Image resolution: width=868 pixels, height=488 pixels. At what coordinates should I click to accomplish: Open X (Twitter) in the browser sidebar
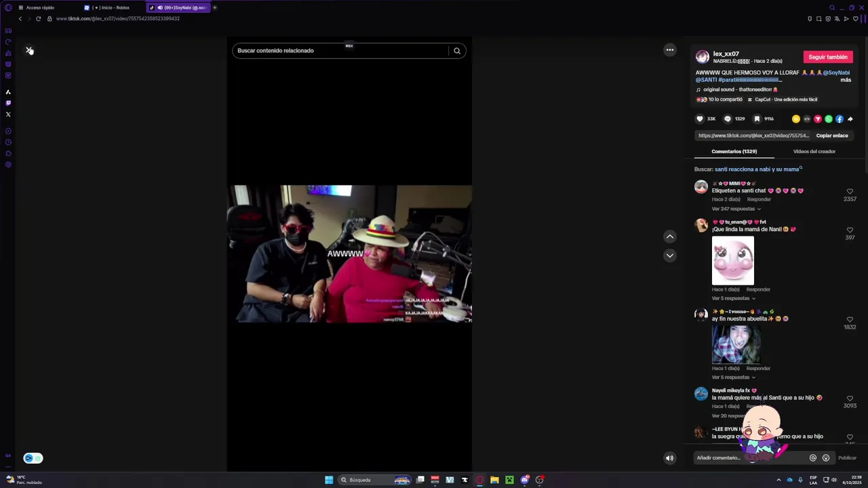[8, 115]
